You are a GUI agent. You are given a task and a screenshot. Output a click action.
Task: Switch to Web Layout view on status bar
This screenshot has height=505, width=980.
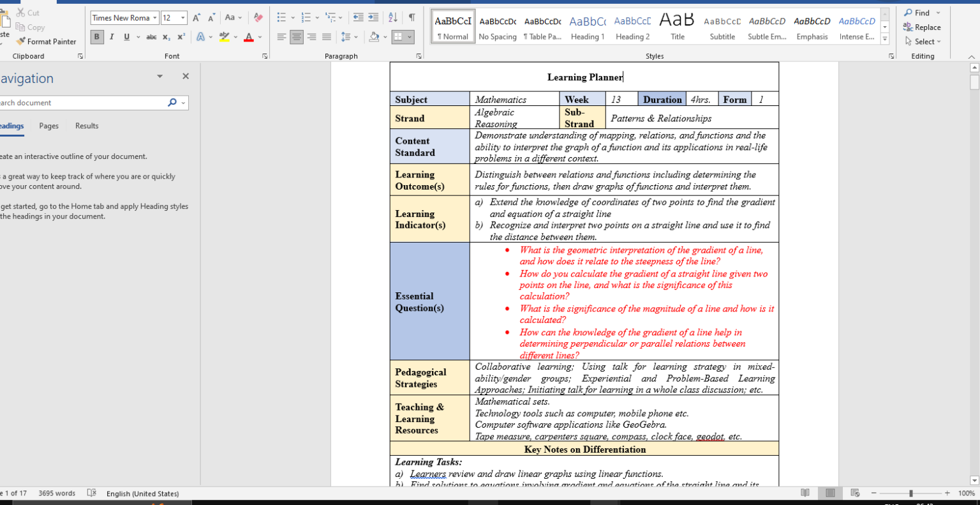pos(854,493)
